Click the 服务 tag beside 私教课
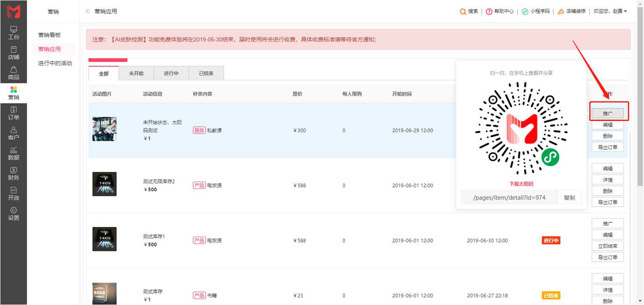The image size is (644, 305). coord(199,130)
